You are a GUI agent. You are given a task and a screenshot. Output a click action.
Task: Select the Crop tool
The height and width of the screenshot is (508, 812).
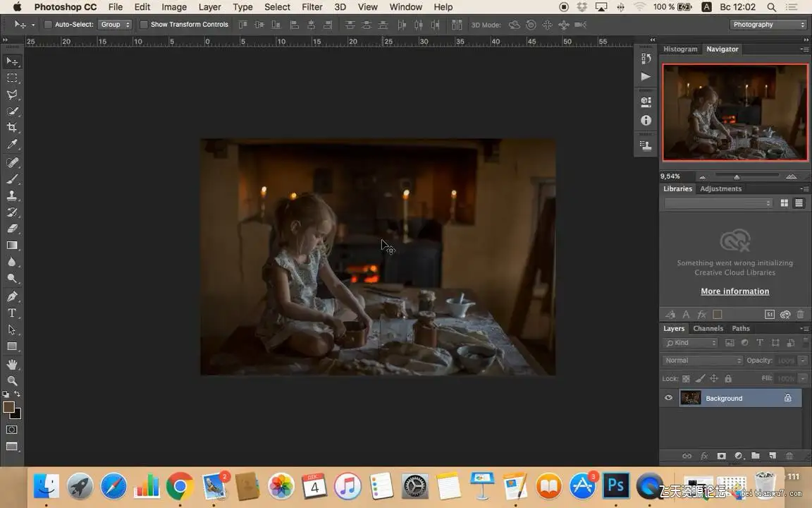pos(12,128)
